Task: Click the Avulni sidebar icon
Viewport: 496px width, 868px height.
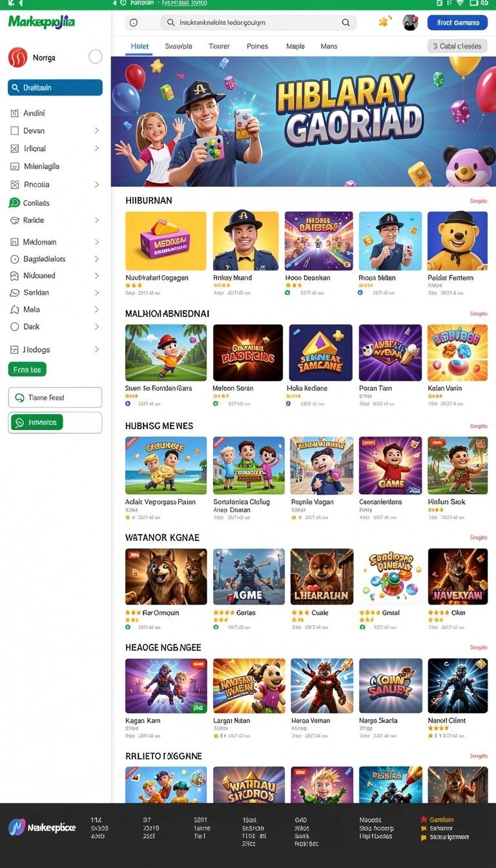Action: 14,113
